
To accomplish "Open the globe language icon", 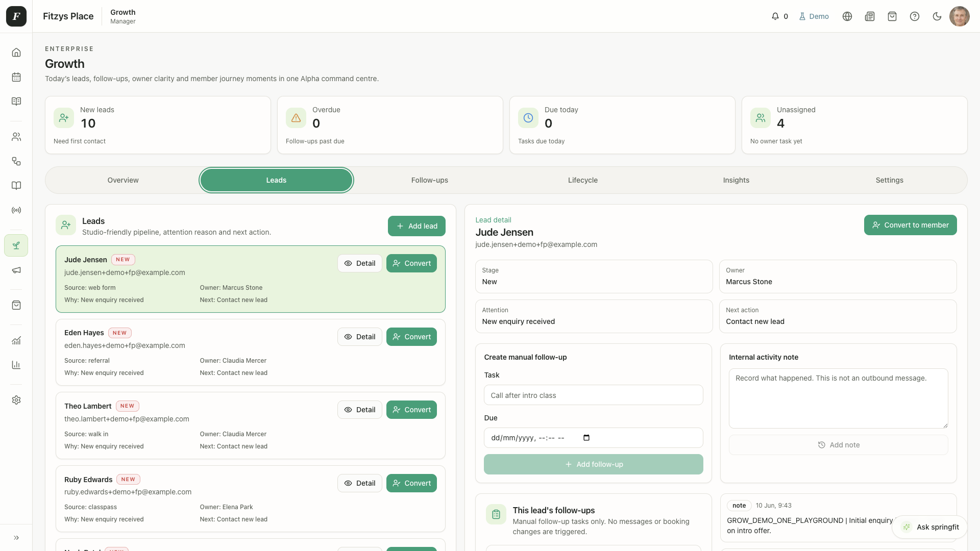I will coord(847,16).
